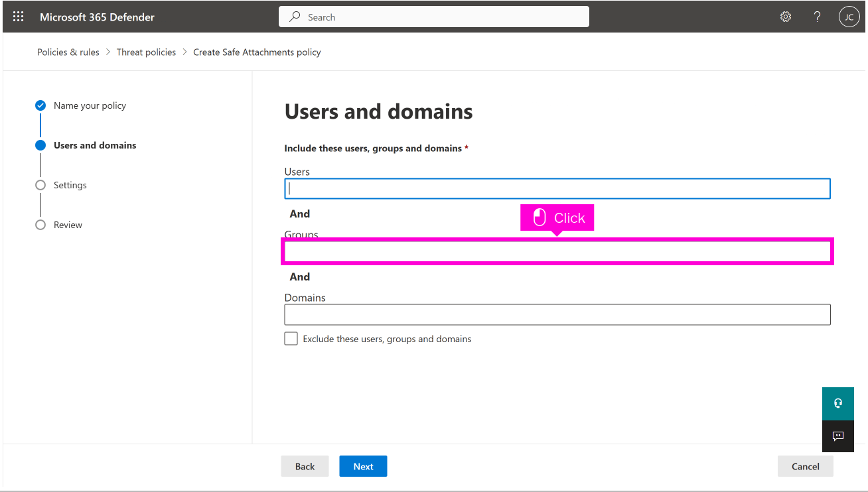Focus the Users input field
Image resolution: width=868 pixels, height=492 pixels.
557,188
